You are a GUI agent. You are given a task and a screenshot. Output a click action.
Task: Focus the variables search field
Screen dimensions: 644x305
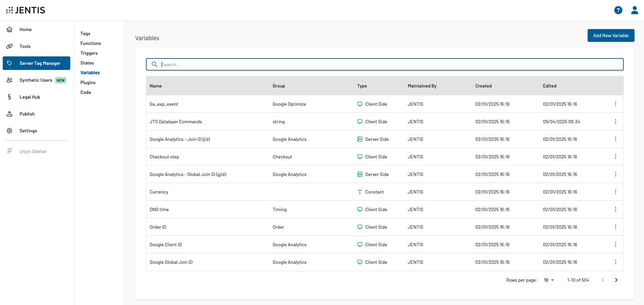[x=389, y=65]
